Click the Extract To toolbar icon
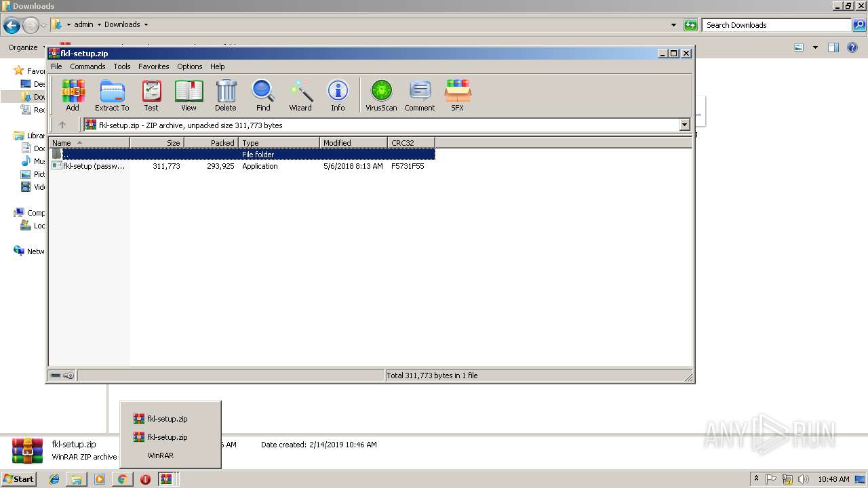 coord(112,95)
